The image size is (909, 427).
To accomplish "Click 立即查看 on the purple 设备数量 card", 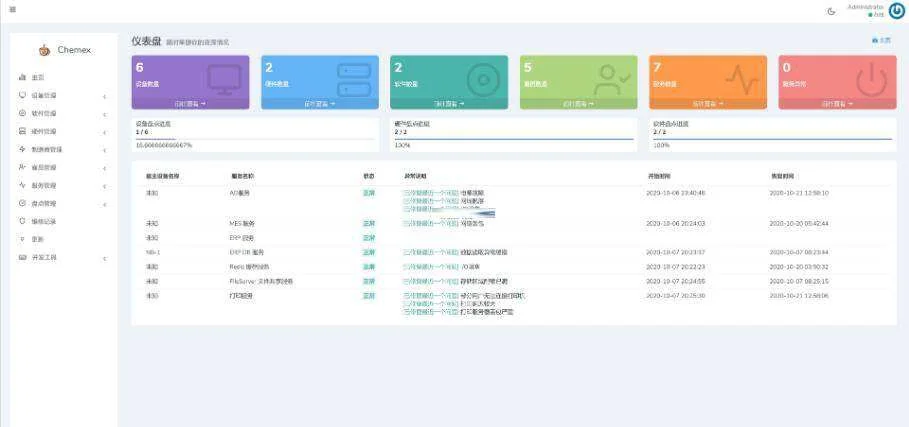I will (x=190, y=103).
